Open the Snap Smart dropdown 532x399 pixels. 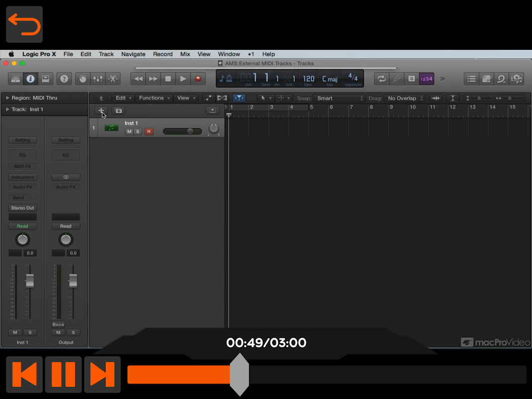tap(339, 98)
